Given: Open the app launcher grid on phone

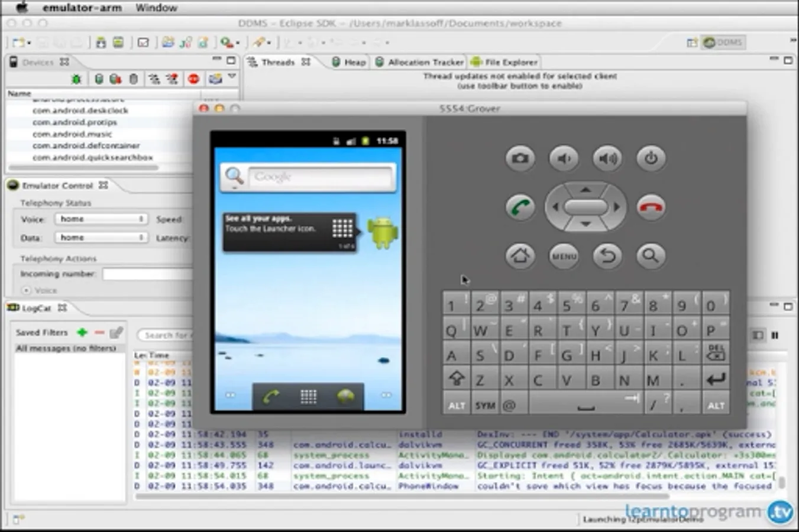Looking at the screenshot, I should (308, 397).
